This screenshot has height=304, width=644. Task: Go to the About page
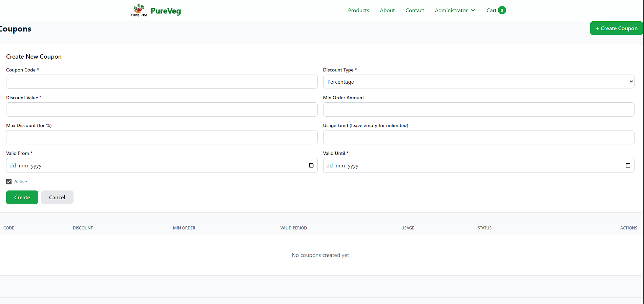point(387,10)
